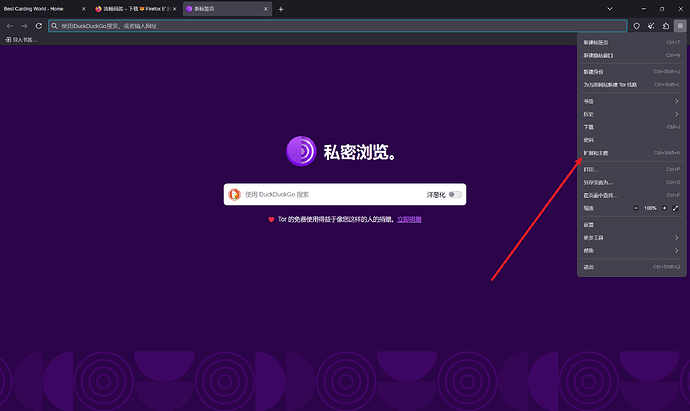
Task: Select 退出 quit menu entry
Action: [631, 267]
